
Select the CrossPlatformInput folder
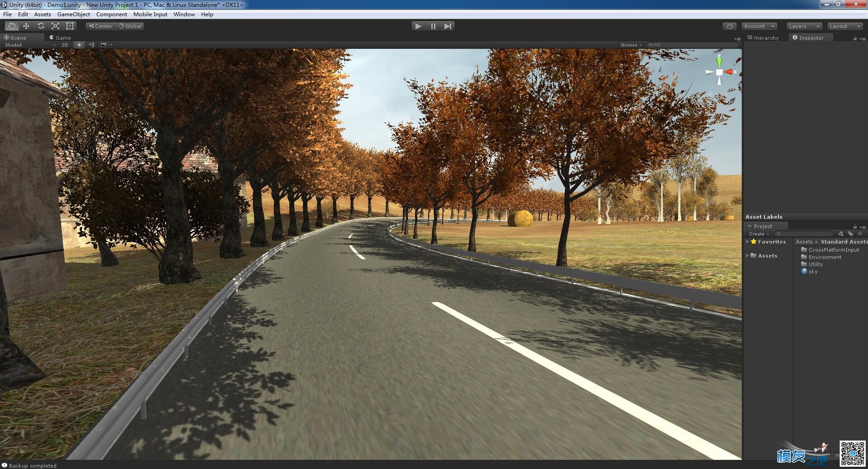click(830, 250)
